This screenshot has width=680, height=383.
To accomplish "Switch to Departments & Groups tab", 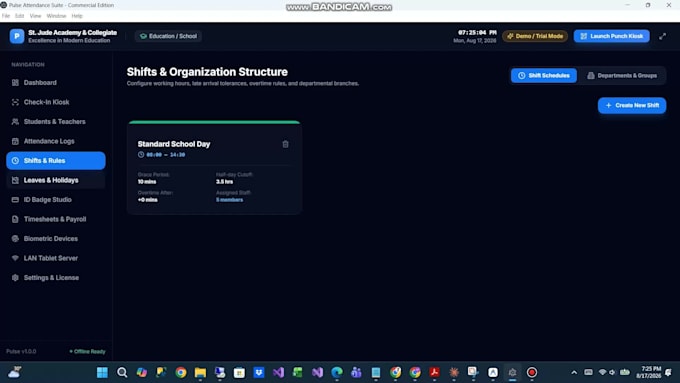I will click(622, 75).
